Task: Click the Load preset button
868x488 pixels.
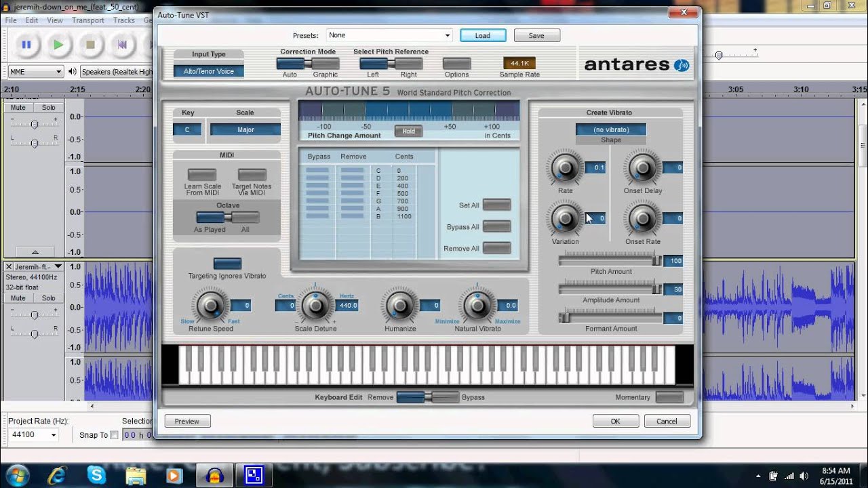Action: [483, 35]
